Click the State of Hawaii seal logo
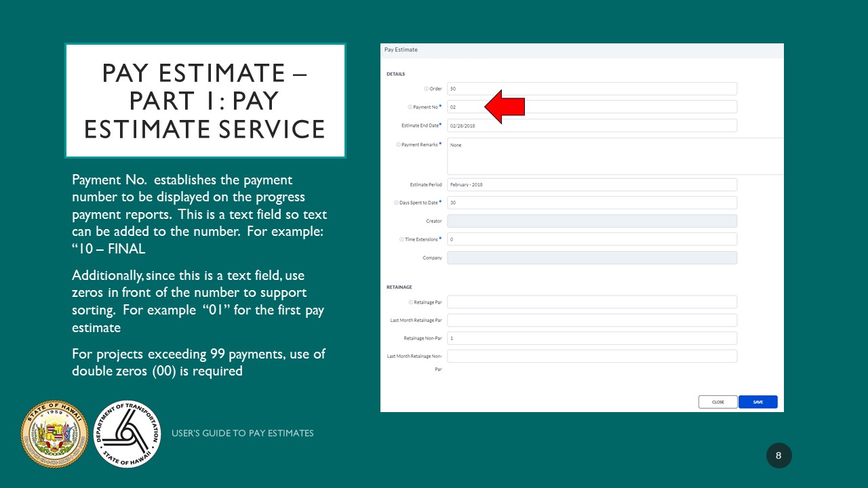Image resolution: width=868 pixels, height=488 pixels. (55, 434)
